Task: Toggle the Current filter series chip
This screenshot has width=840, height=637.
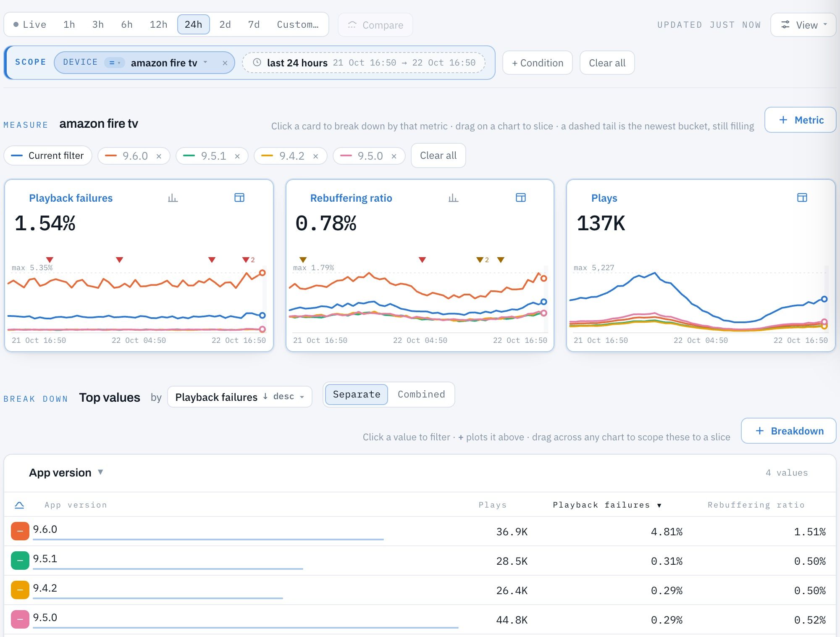Action: pos(48,156)
